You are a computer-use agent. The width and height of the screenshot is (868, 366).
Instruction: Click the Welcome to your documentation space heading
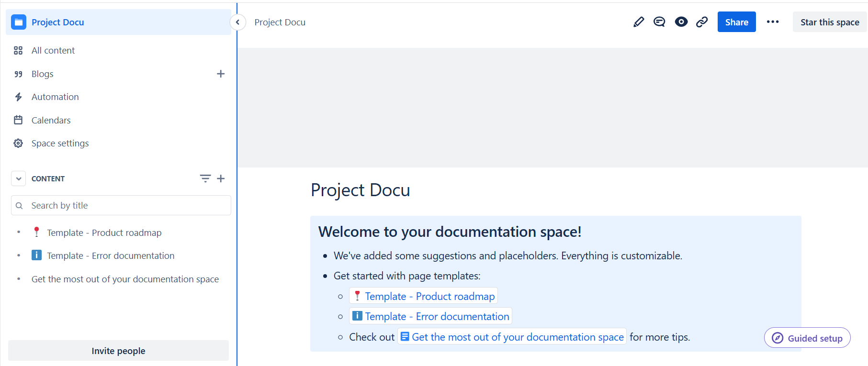coord(450,232)
